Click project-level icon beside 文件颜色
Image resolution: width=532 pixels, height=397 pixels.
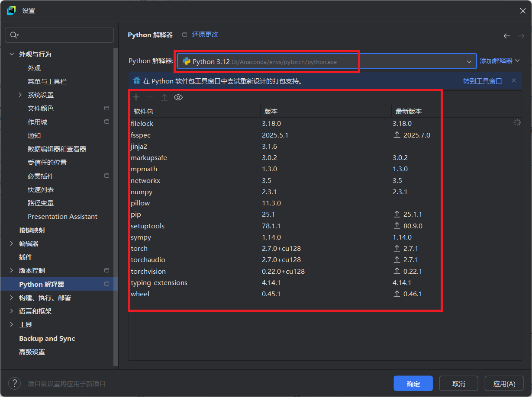[107, 108]
